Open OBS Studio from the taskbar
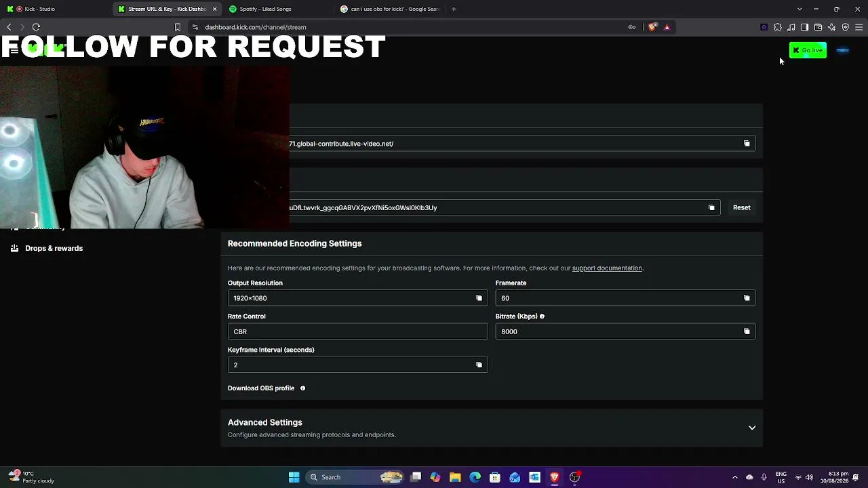Screen dimensions: 868x488 574,477
